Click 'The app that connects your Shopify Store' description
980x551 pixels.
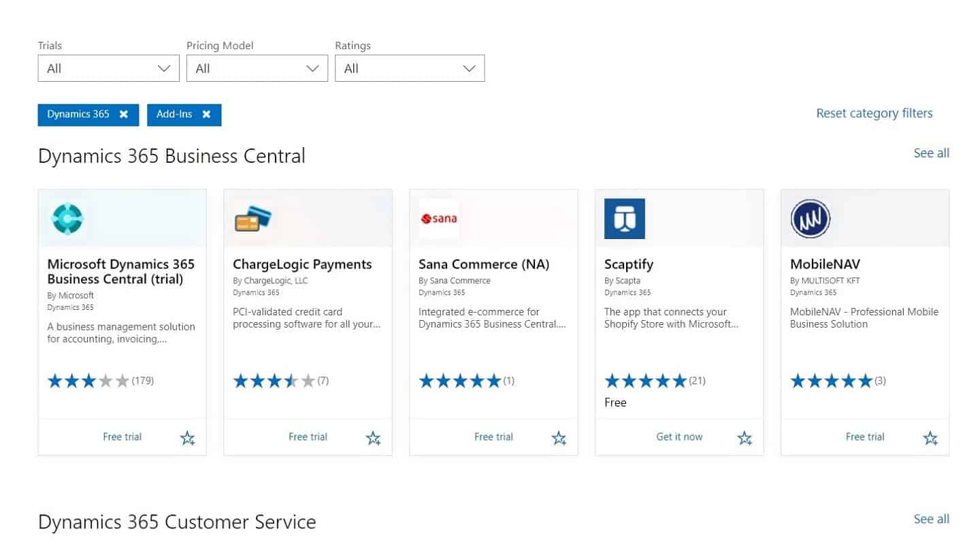pyautogui.click(x=671, y=318)
